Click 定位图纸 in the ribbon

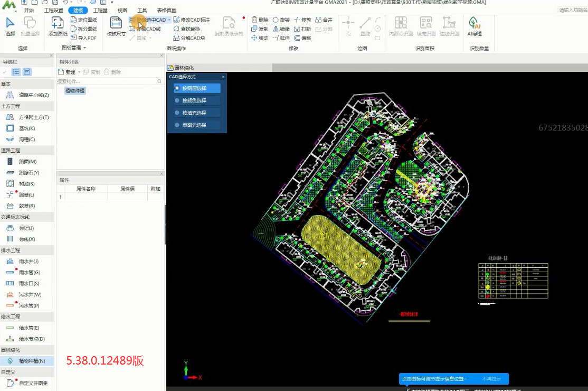[x=84, y=20]
